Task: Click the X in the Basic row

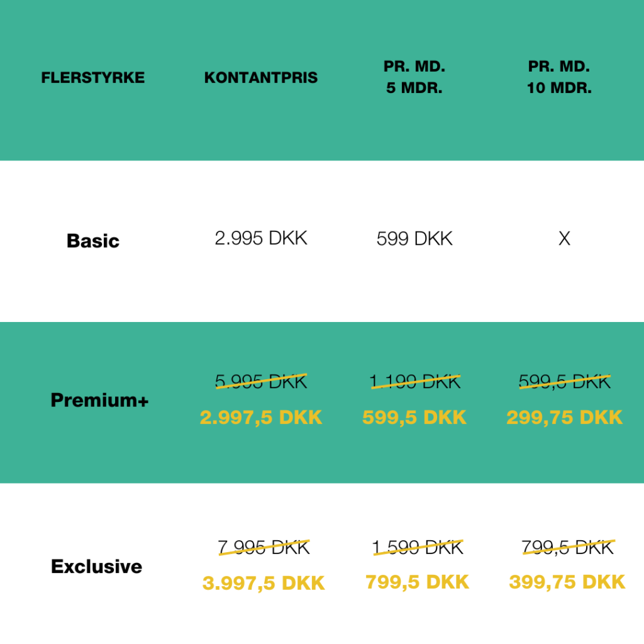Action: pyautogui.click(x=564, y=238)
